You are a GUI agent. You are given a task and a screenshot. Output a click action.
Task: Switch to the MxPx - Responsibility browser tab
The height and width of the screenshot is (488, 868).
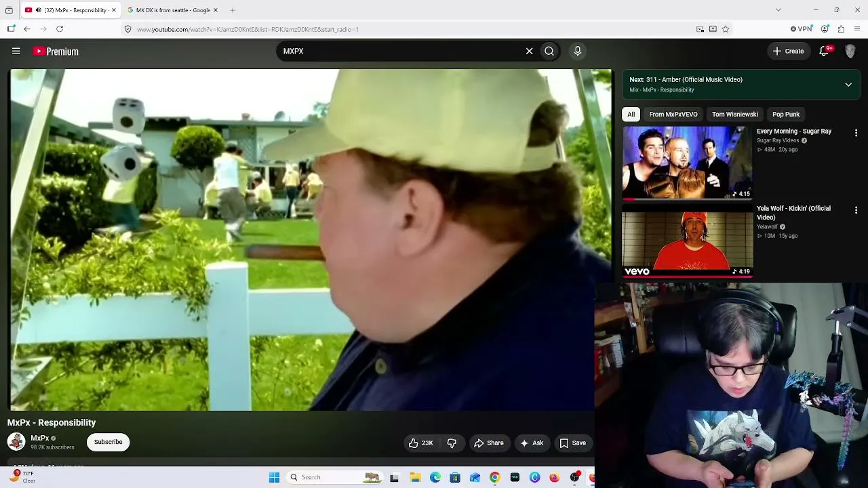(x=72, y=10)
